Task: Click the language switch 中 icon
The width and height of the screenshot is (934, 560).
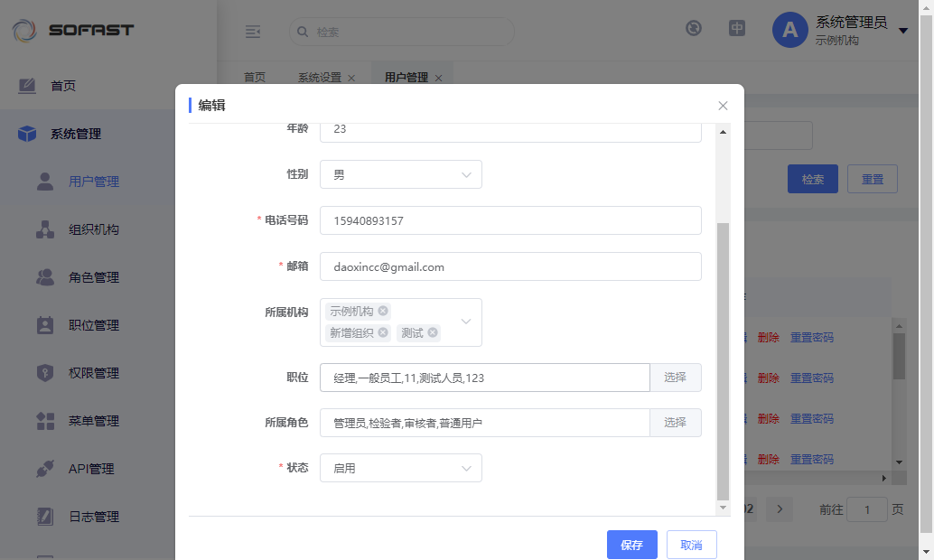Action: coord(737,28)
